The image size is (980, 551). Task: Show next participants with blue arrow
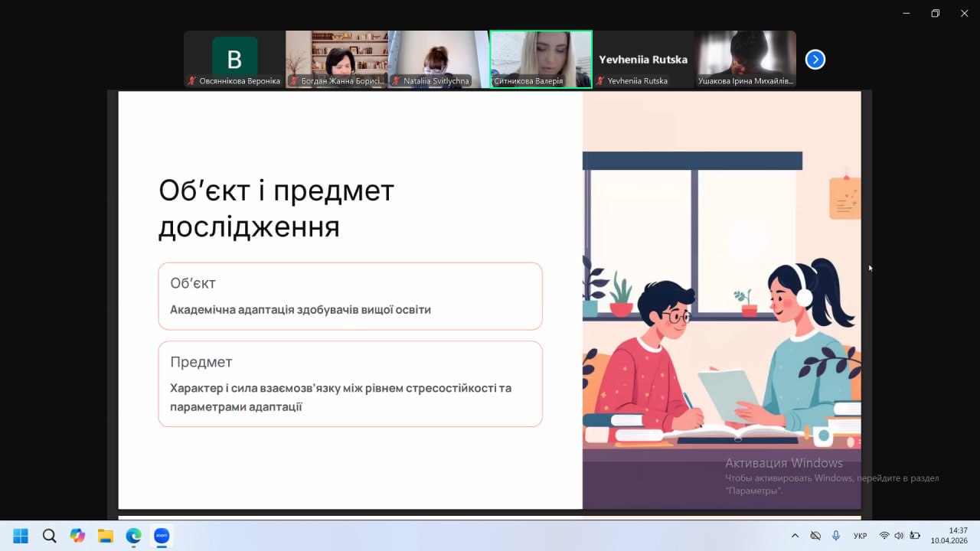815,60
